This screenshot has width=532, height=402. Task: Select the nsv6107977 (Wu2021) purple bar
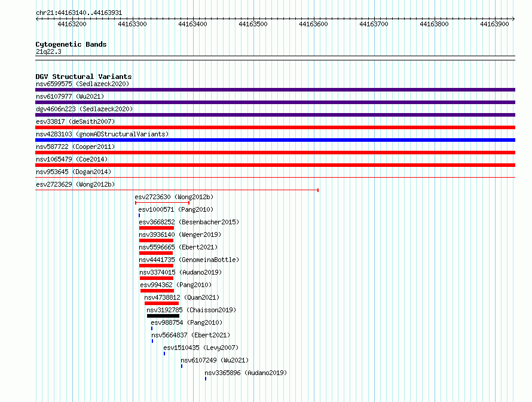pyautogui.click(x=275, y=102)
